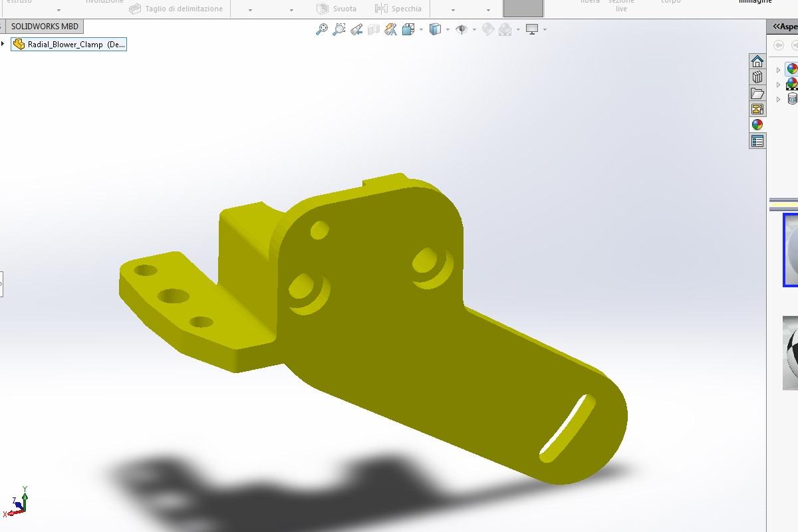Open the Display Style dropdown arrow

pyautogui.click(x=448, y=29)
